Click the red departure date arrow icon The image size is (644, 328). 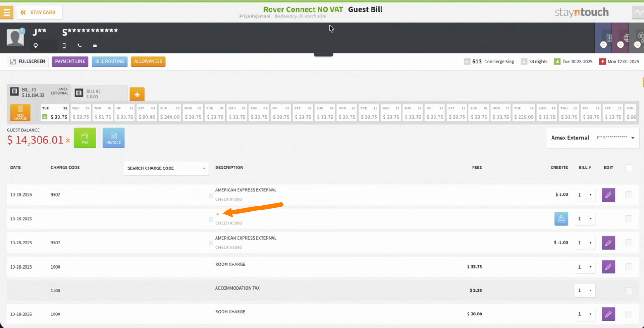click(x=602, y=62)
